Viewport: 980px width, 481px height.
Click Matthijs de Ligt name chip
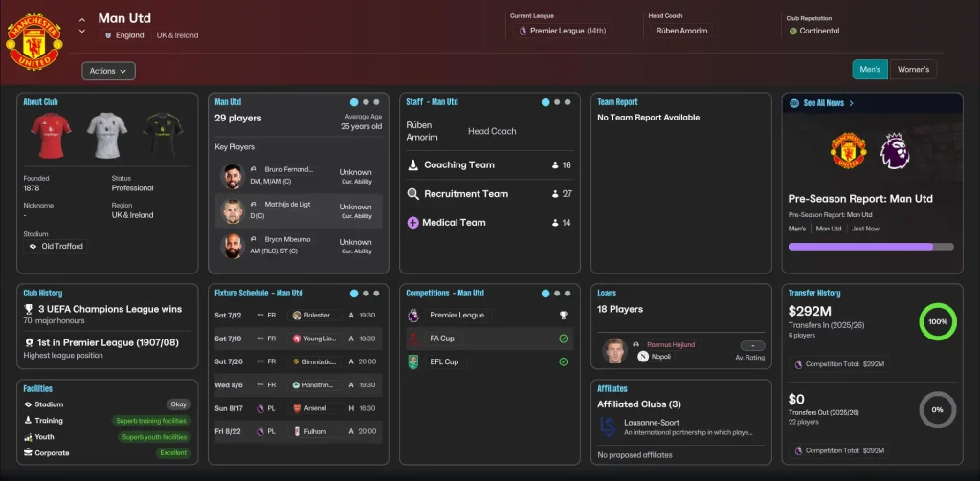[x=287, y=205]
